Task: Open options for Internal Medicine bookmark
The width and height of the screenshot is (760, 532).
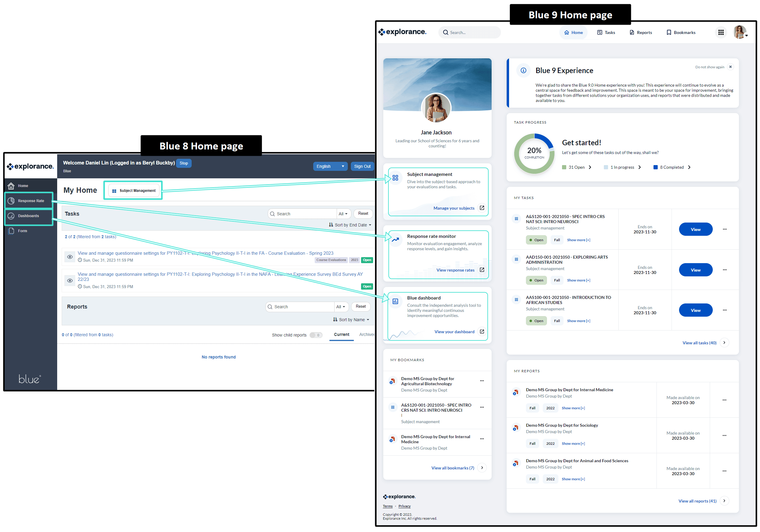Action: [482, 439]
